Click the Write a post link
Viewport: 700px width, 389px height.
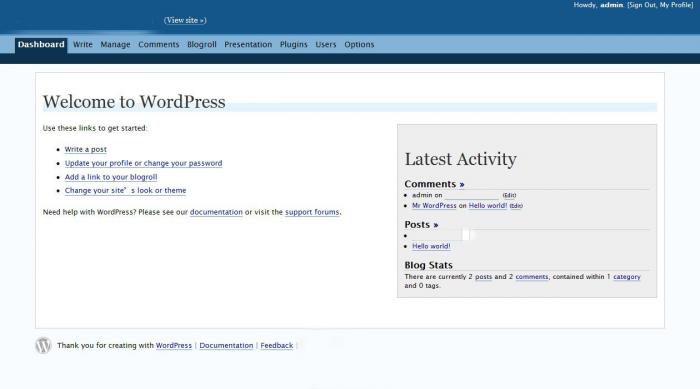coord(86,149)
